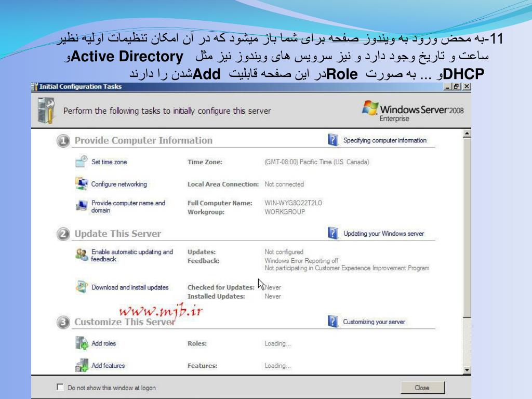The height and width of the screenshot is (399, 532).
Task: Click the Initial Configuration Tasks title bar icon
Action: [35, 87]
